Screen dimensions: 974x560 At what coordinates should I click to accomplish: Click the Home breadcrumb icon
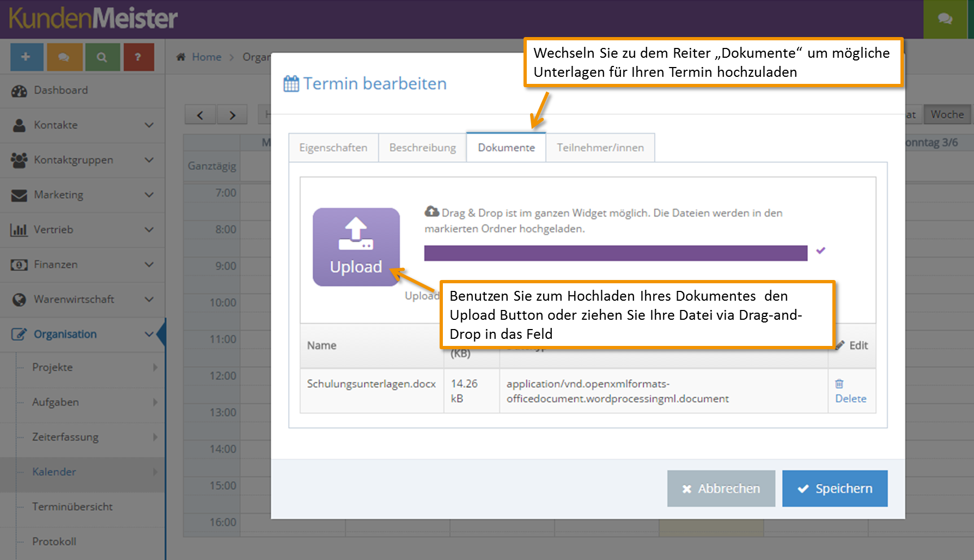click(x=181, y=57)
